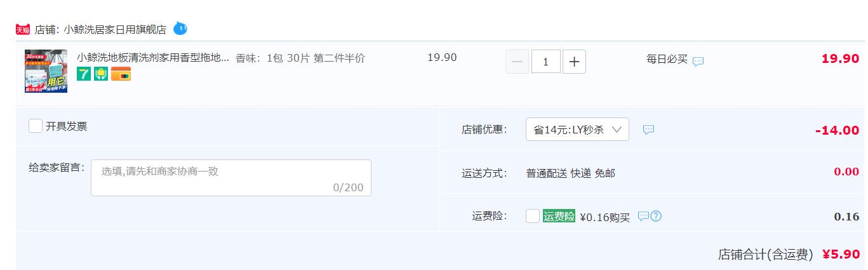Check the 开具发票 invoice checkbox
This screenshot has height=270, width=868.
click(36, 126)
